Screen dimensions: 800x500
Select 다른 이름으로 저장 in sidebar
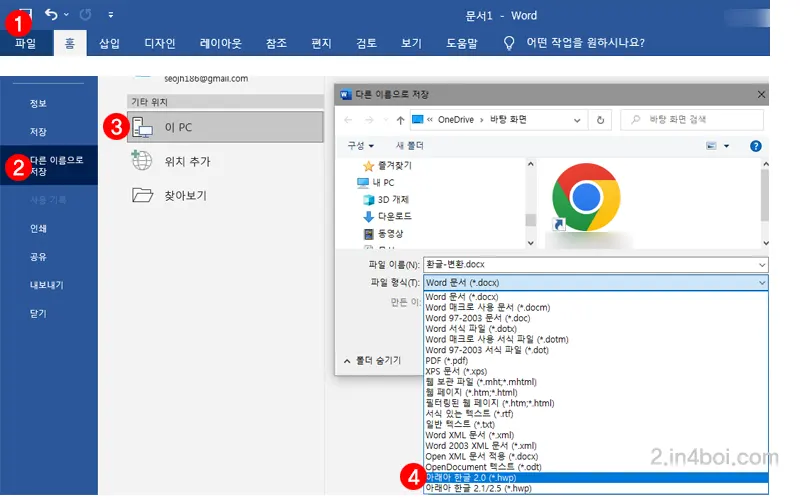49,166
